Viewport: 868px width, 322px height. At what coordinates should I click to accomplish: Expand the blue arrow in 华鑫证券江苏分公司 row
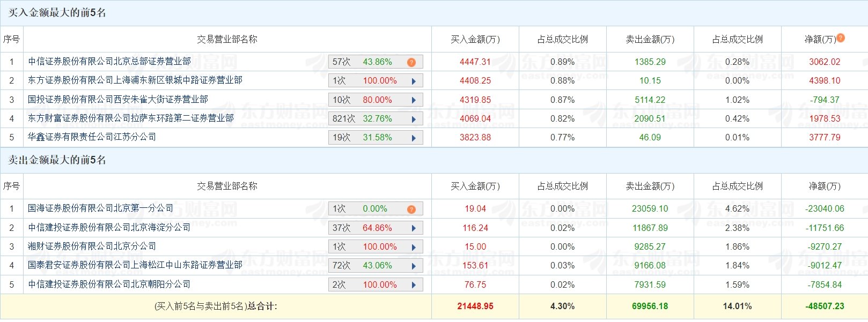coord(414,138)
